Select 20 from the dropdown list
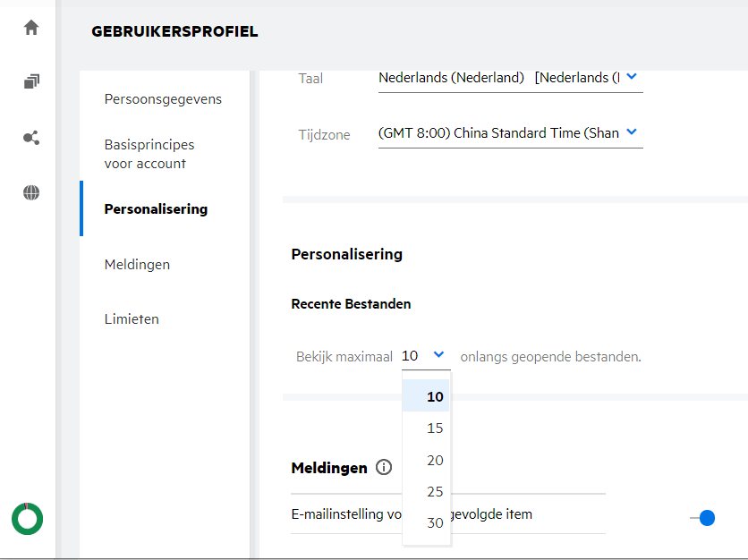Image resolution: width=748 pixels, height=560 pixels. (x=435, y=460)
